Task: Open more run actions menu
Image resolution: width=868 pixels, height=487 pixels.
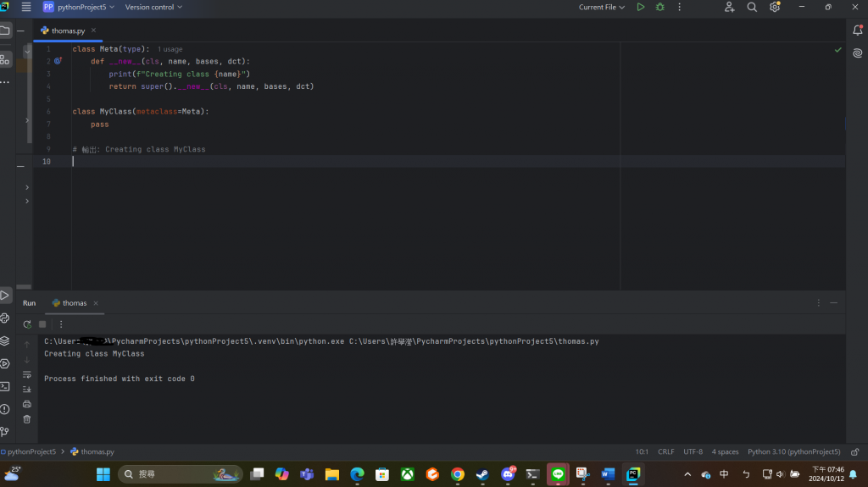Action: [x=679, y=7]
